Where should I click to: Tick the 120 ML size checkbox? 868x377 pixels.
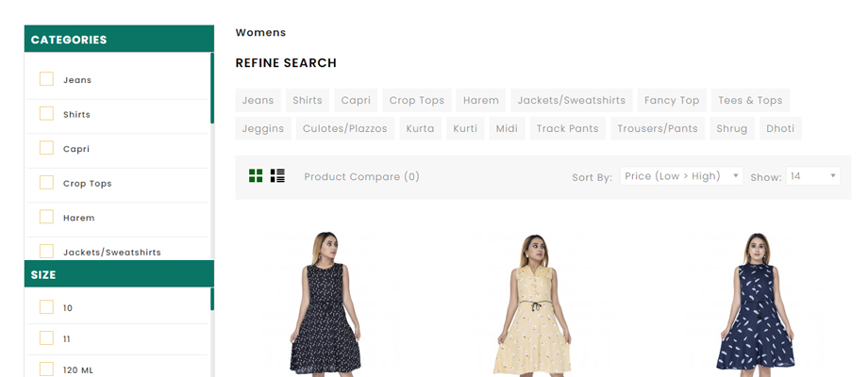[x=46, y=369]
